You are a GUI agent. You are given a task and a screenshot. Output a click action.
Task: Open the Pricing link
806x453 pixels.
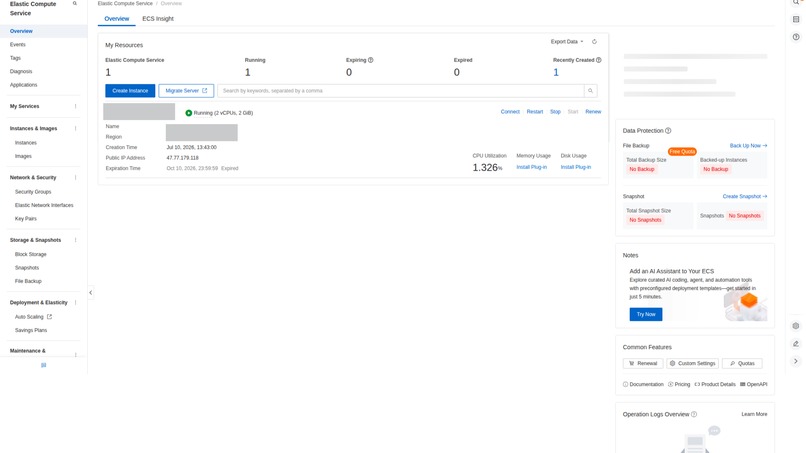679,385
